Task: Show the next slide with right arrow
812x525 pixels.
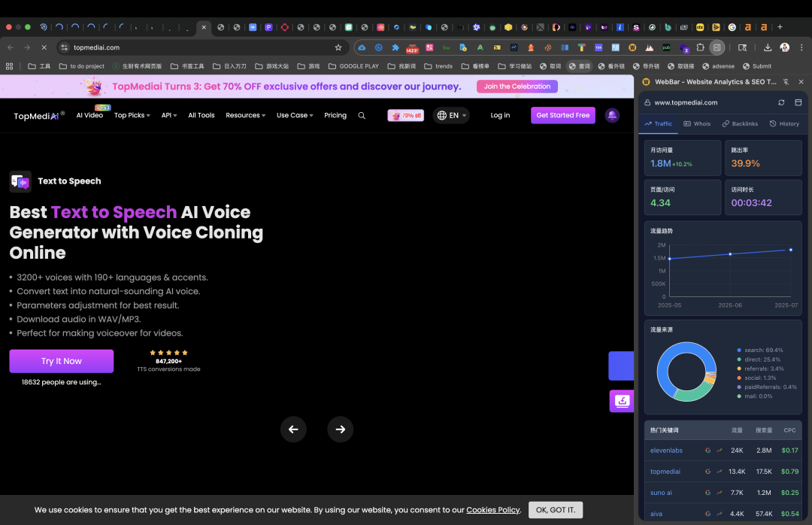Action: [341, 429]
